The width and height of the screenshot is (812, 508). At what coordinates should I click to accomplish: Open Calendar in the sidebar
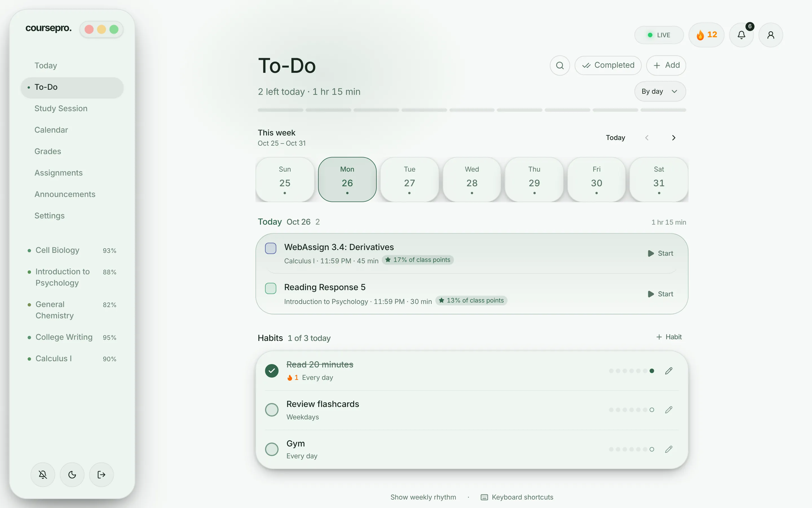point(72,130)
